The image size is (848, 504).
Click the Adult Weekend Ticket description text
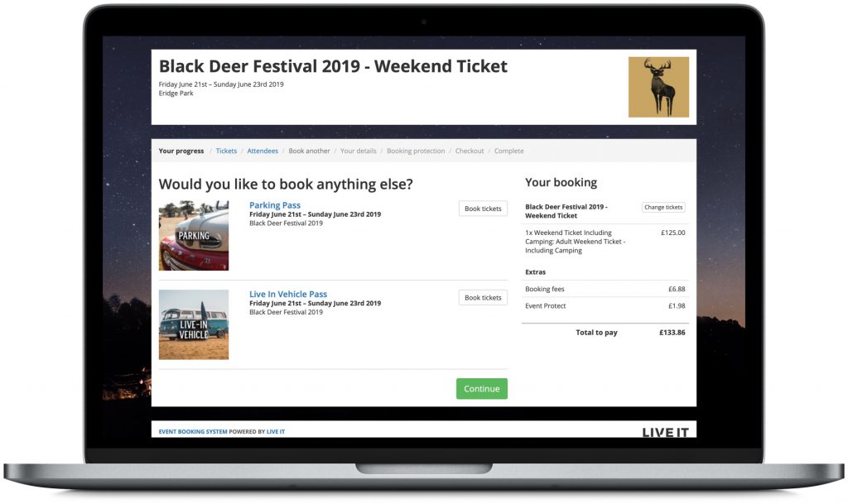coord(575,242)
